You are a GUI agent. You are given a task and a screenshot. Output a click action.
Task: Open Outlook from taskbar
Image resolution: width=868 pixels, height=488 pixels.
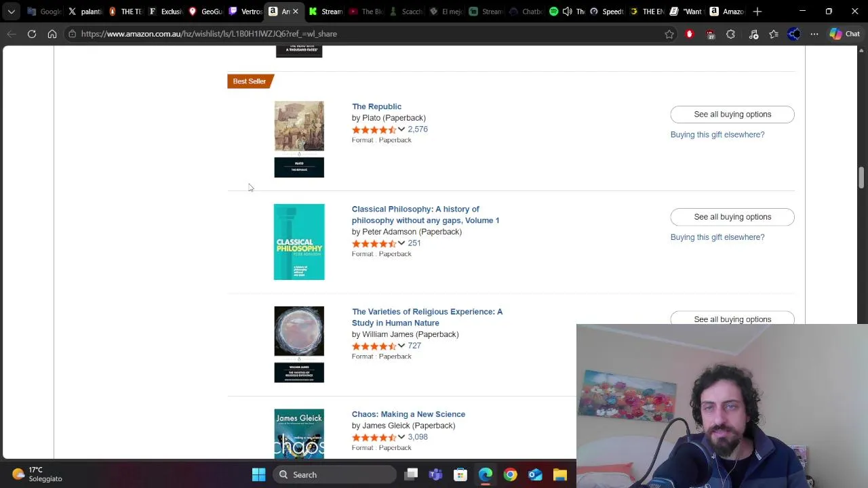tap(535, 474)
